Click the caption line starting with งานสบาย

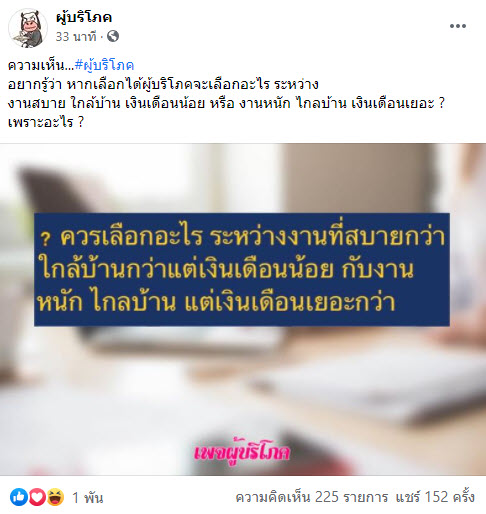tap(227, 103)
